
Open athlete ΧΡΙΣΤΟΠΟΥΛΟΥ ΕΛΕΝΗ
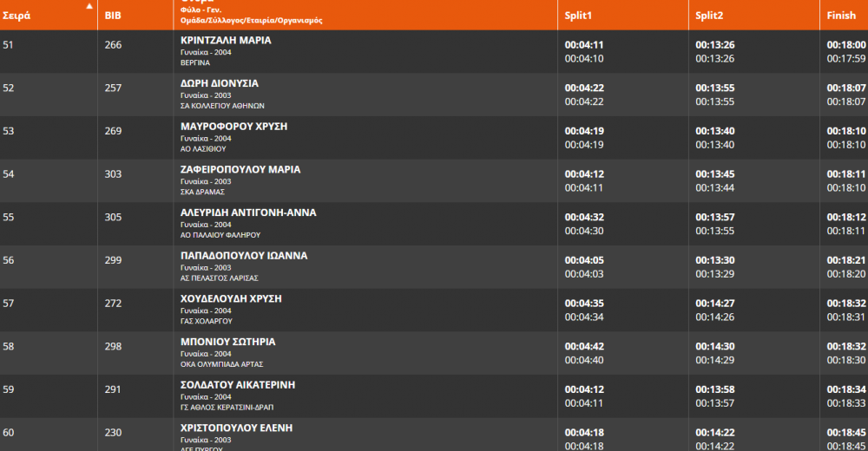pyautogui.click(x=236, y=428)
